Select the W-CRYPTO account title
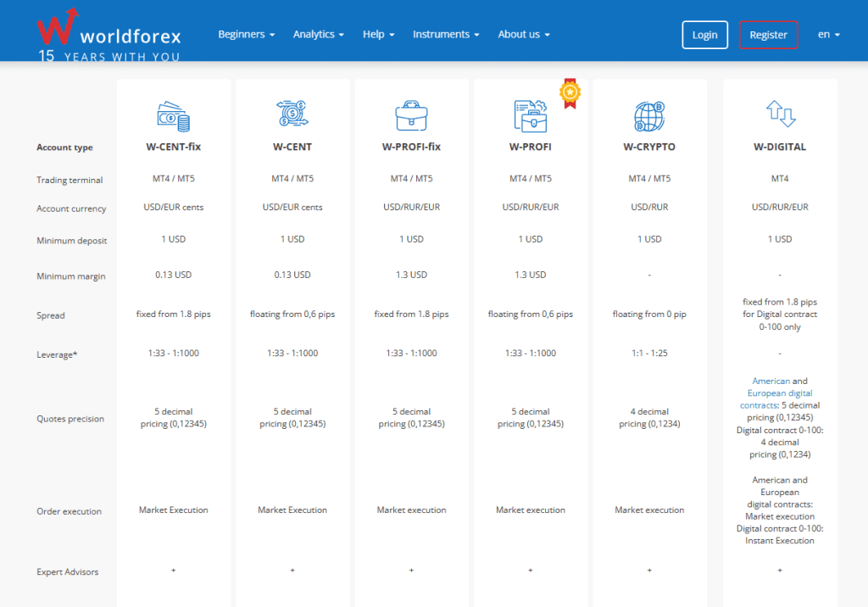This screenshot has width=868, height=607. point(649,147)
